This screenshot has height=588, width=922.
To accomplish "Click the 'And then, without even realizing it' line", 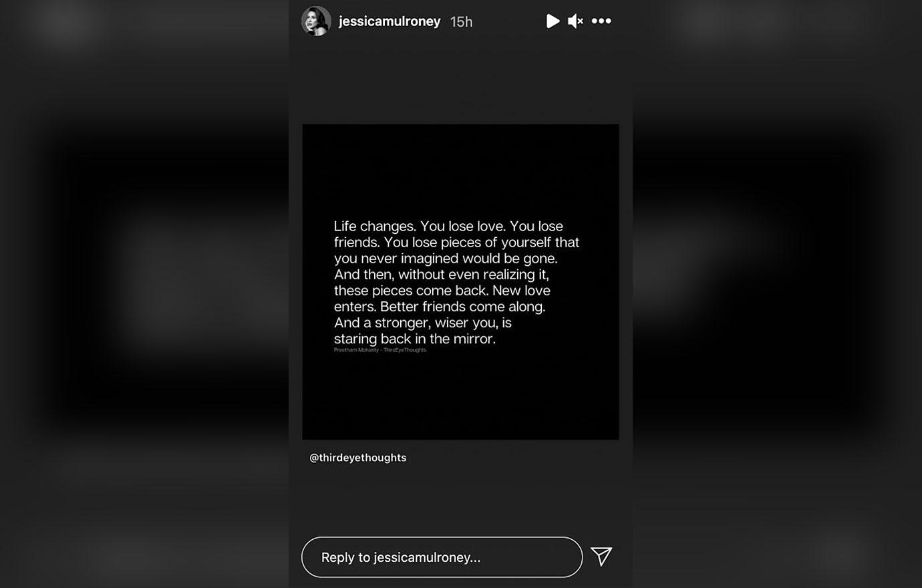I will [x=441, y=275].
